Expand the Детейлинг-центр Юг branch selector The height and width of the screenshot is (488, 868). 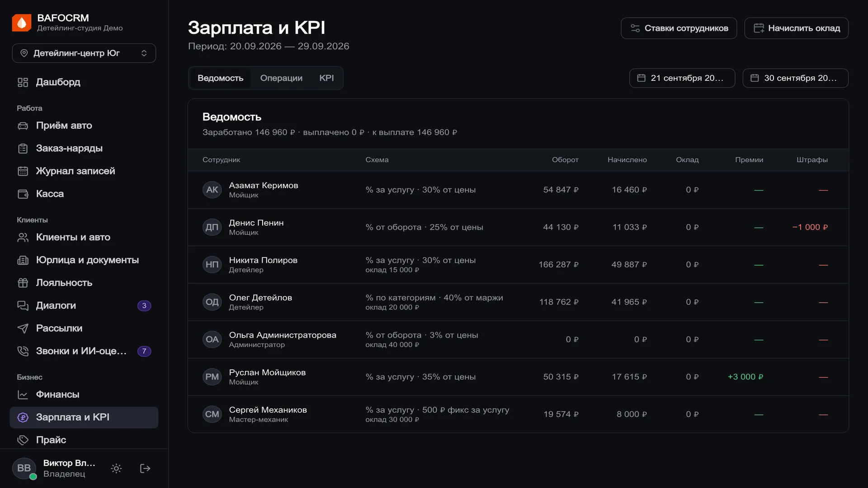tap(84, 53)
